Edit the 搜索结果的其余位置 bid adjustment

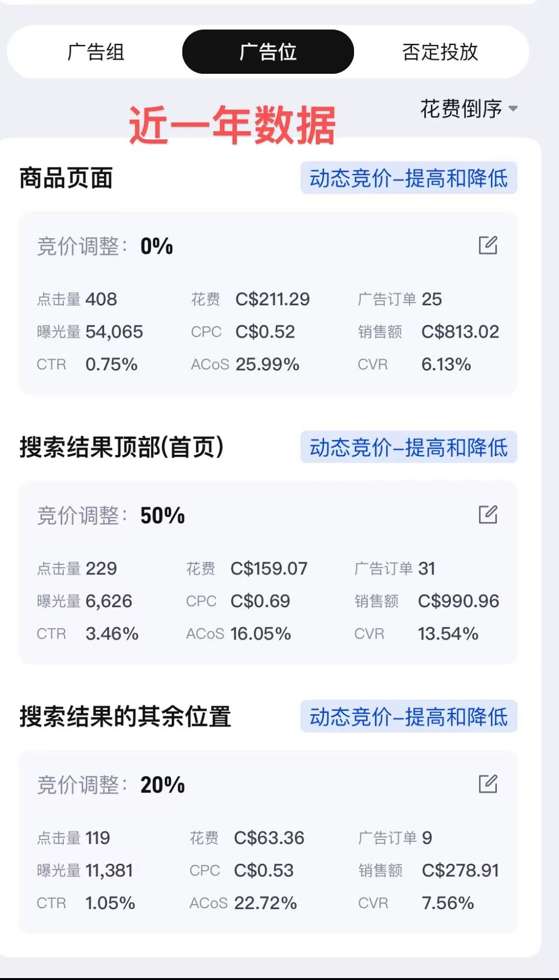488,784
